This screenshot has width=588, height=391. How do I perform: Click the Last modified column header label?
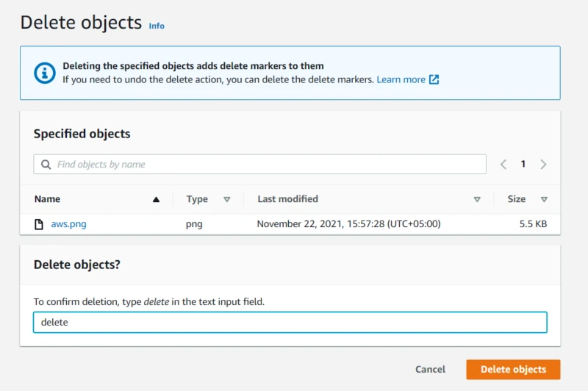pyautogui.click(x=287, y=199)
